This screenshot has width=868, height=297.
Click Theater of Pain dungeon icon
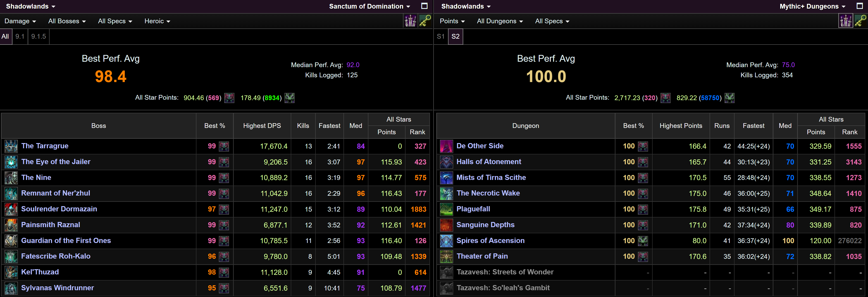[x=446, y=256]
